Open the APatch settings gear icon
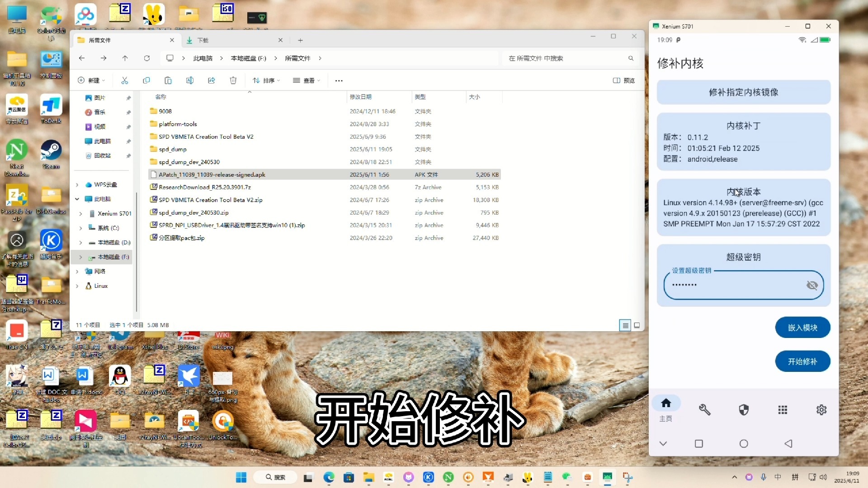 tap(821, 410)
